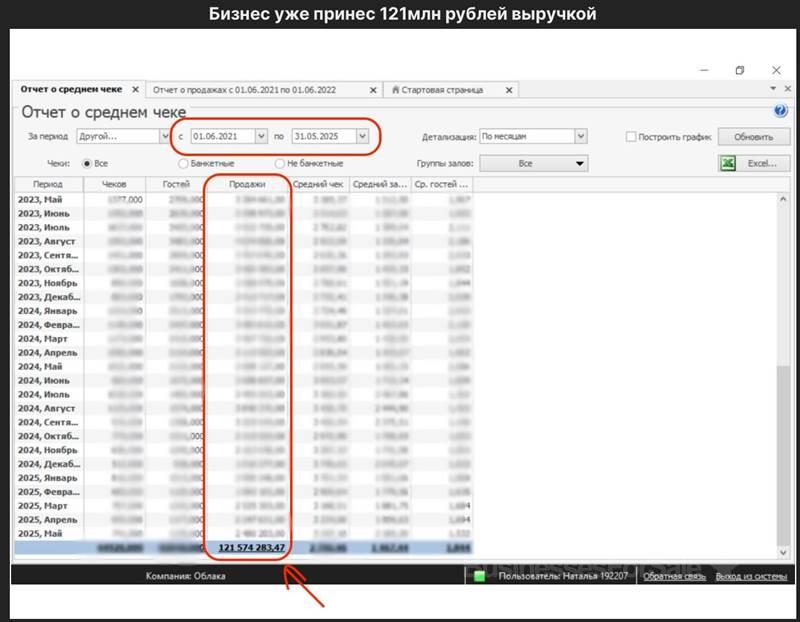Viewport: 800px width, 622px height.
Task: Click the blue help question mark icon
Action: (x=780, y=112)
